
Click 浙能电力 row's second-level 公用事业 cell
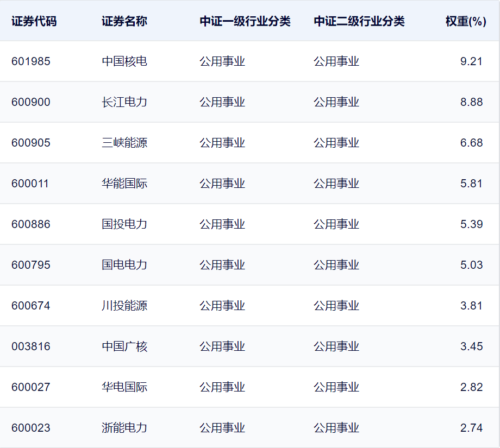(x=336, y=427)
